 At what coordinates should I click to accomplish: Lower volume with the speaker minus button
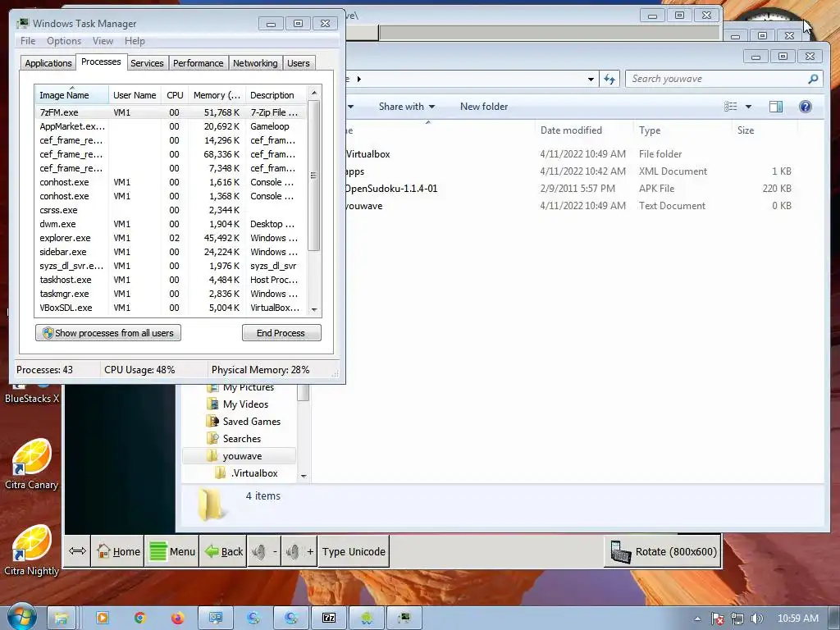pos(264,551)
